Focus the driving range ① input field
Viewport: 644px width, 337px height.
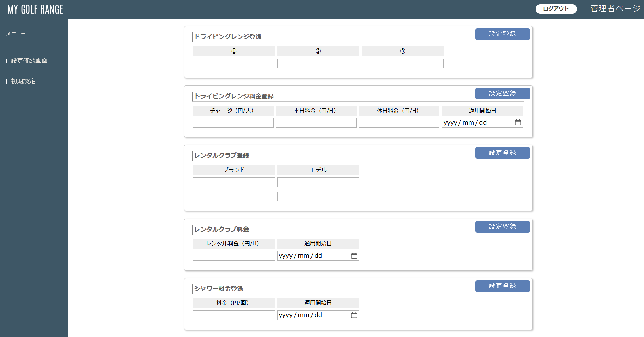(x=234, y=64)
